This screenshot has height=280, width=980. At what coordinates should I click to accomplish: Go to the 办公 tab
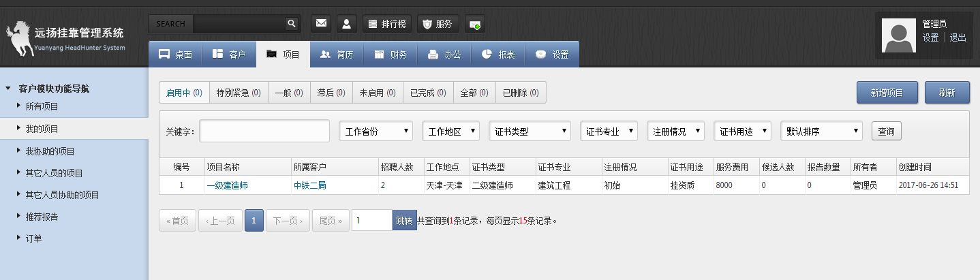point(444,55)
